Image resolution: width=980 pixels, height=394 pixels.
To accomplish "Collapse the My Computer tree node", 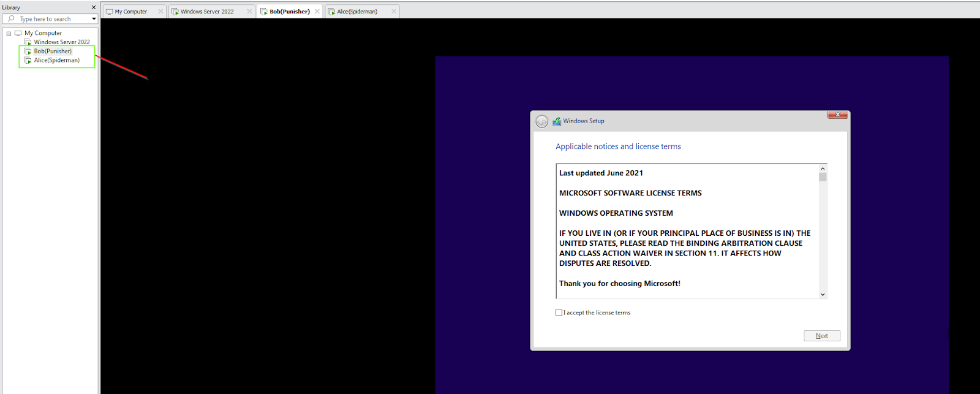I will coord(9,34).
